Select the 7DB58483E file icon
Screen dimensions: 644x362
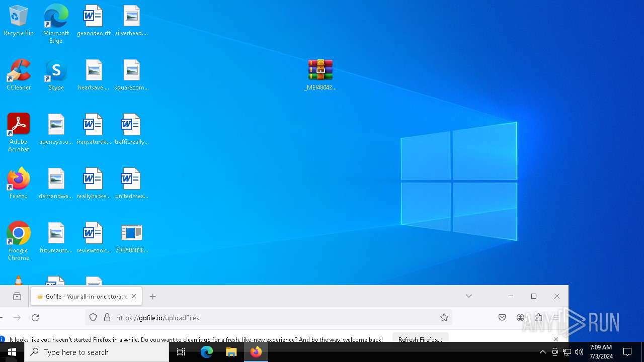pyautogui.click(x=131, y=238)
